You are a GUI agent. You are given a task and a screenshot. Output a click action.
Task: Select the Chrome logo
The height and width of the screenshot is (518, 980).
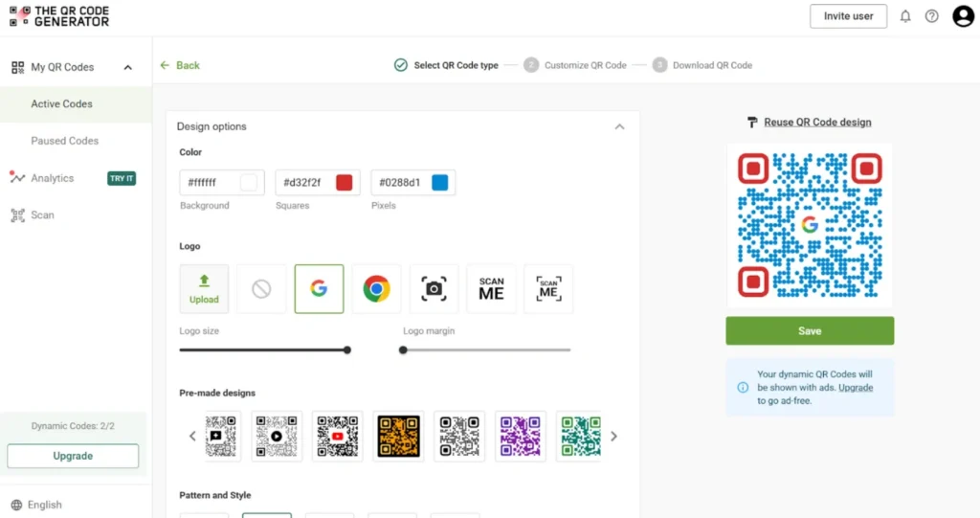[x=376, y=288]
